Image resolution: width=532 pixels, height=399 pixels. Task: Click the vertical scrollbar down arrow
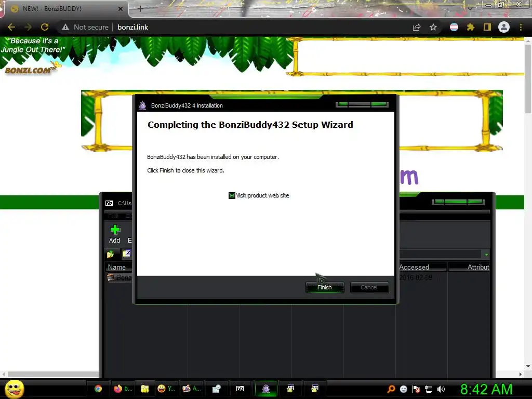pyautogui.click(x=528, y=366)
